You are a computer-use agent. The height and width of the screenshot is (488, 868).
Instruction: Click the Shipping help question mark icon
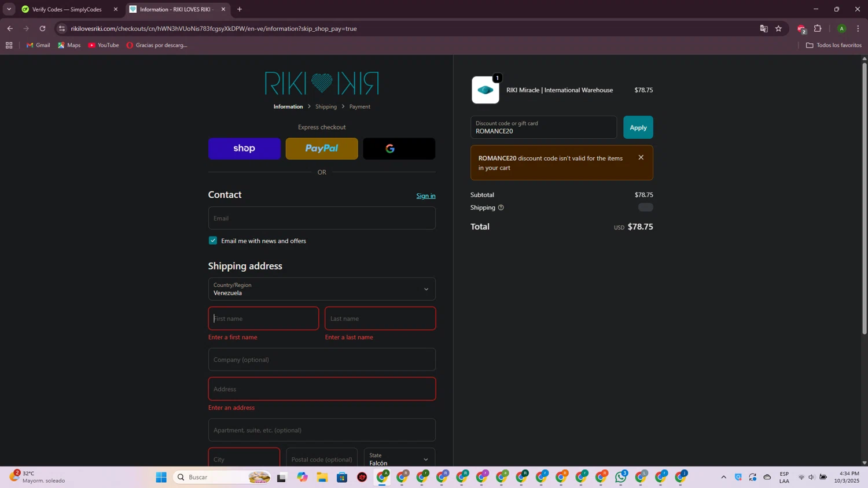[x=501, y=208]
